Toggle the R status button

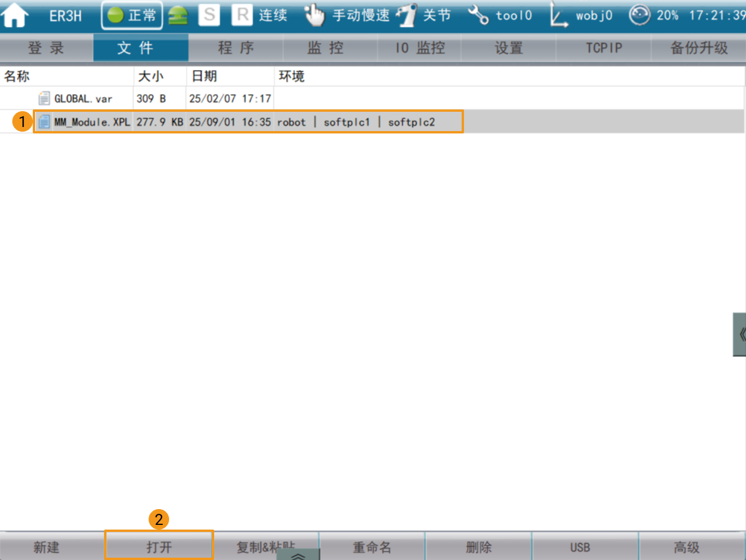[x=242, y=15]
